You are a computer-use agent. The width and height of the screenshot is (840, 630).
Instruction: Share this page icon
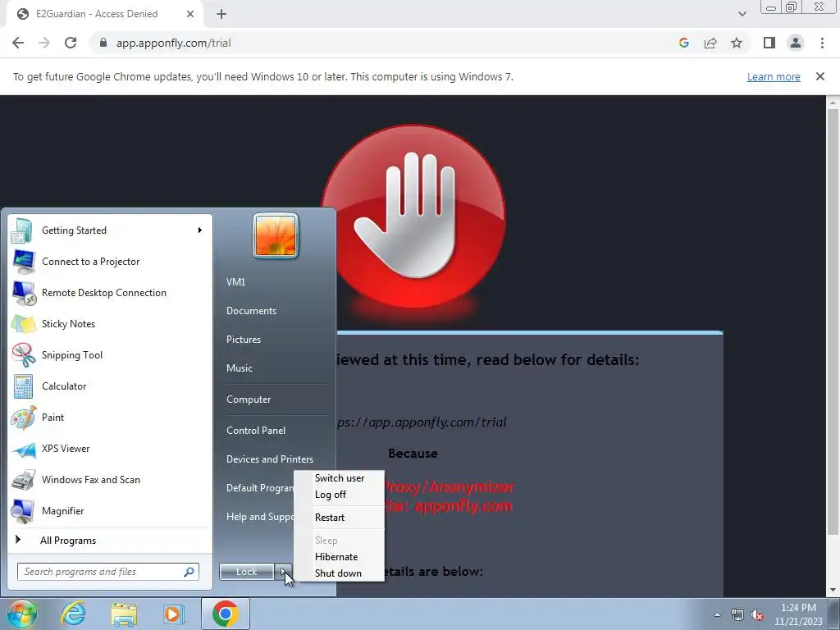pos(710,43)
